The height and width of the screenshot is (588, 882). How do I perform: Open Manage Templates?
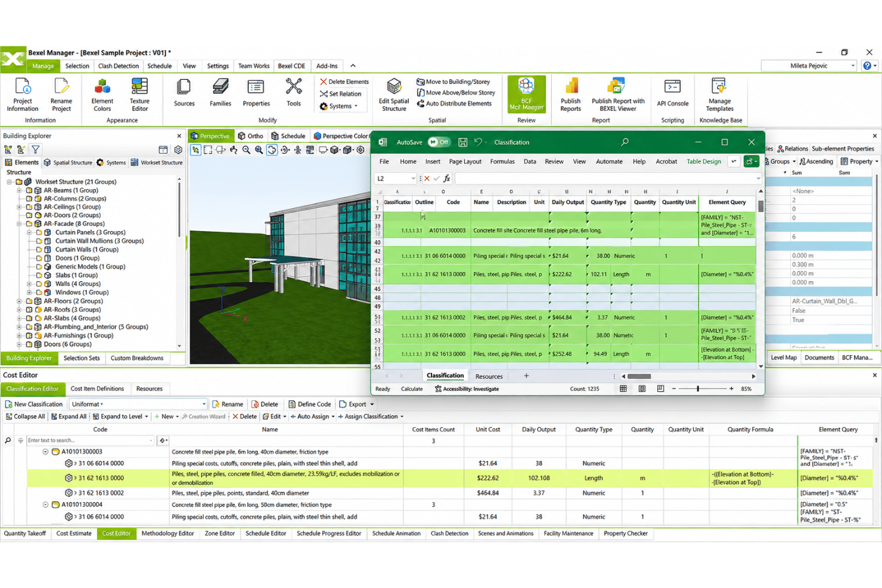pos(720,95)
